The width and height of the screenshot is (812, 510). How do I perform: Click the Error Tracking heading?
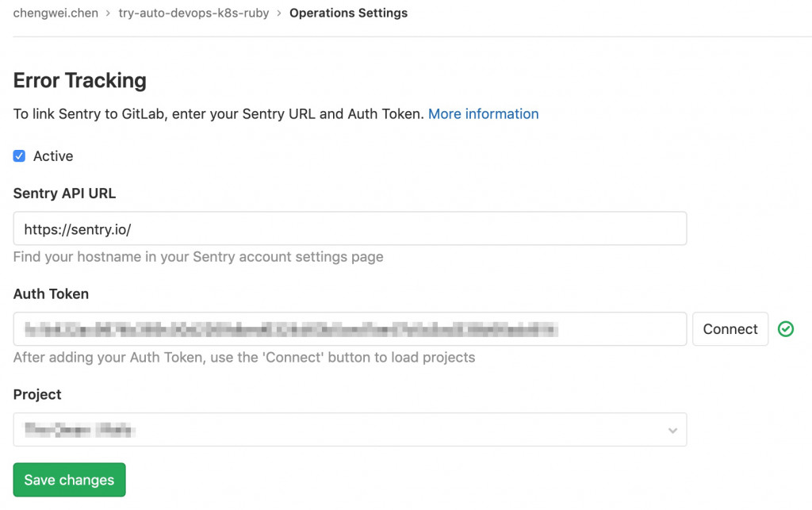coord(80,80)
